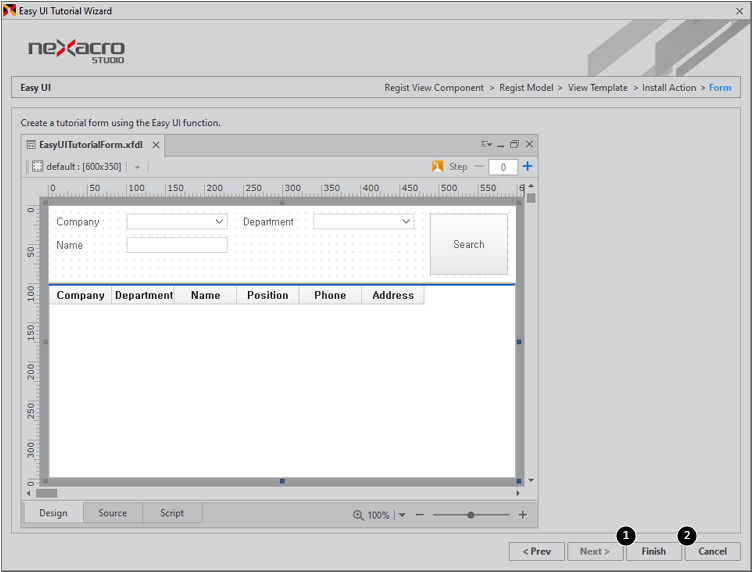
Task: Click the zoom magnifier icon
Action: coord(358,515)
